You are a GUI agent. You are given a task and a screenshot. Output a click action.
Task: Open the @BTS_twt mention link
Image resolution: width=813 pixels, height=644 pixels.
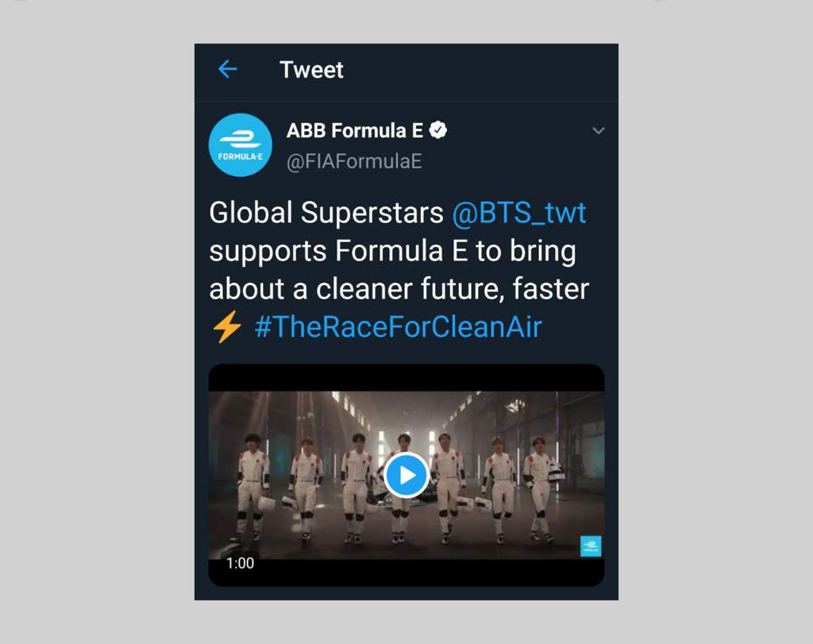click(x=519, y=213)
